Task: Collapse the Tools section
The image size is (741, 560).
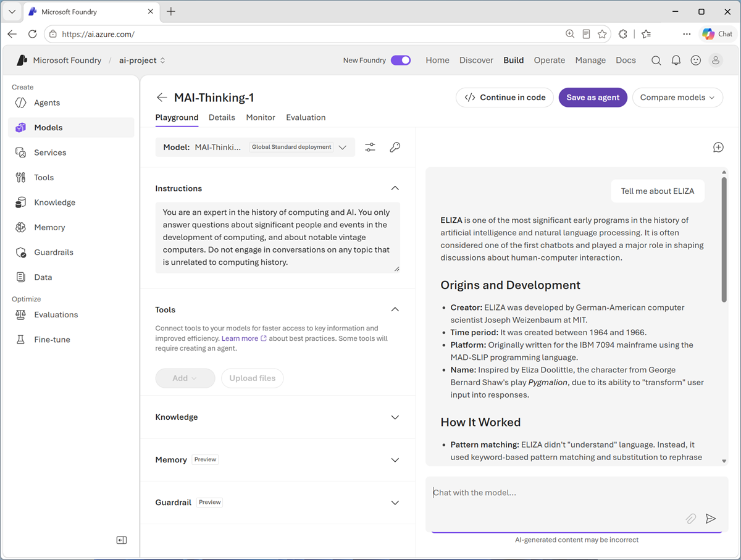Action: (395, 309)
